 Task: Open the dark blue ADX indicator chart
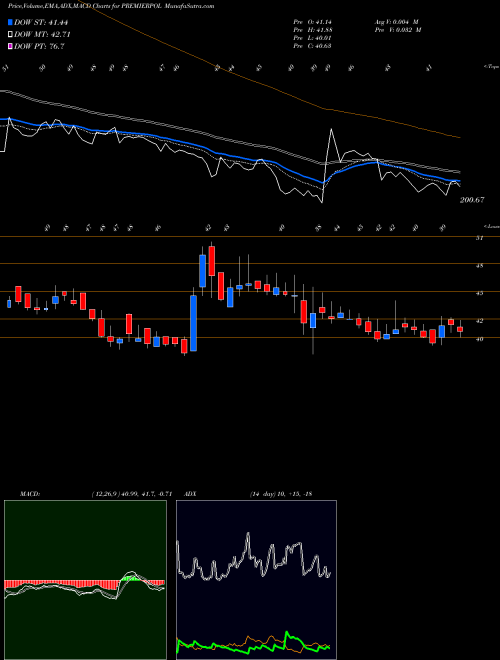(x=257, y=580)
